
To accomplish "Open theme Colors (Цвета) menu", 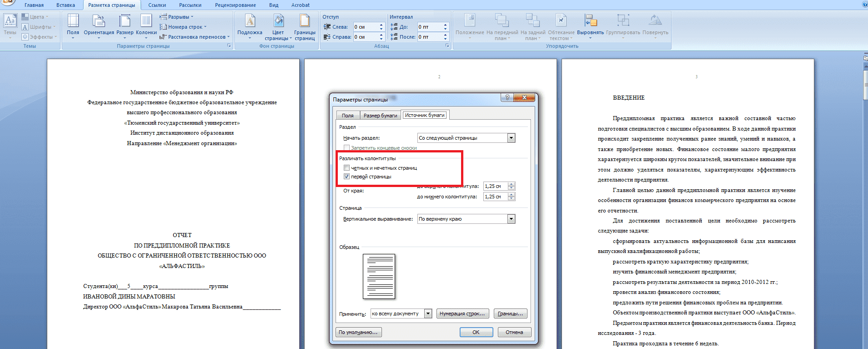I will (35, 17).
